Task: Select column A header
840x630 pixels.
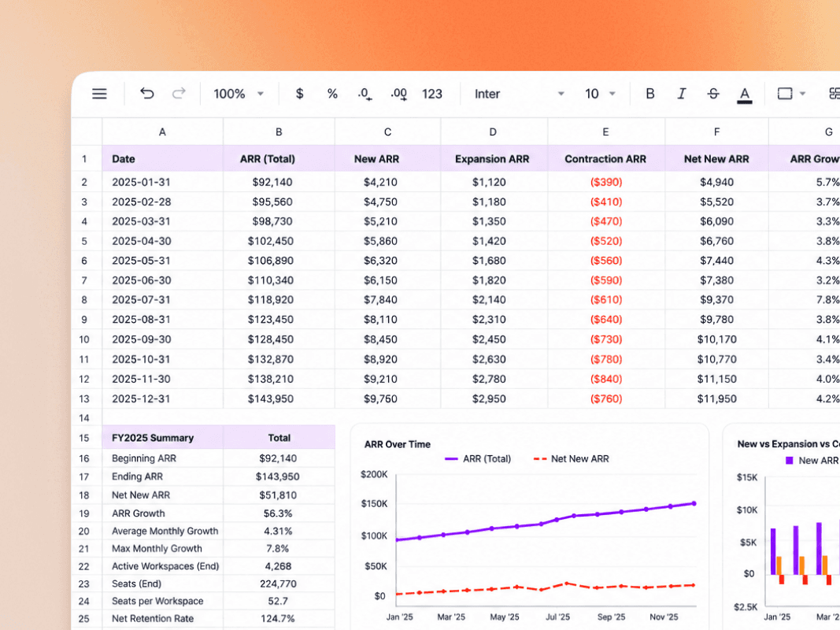Action: pos(162,132)
